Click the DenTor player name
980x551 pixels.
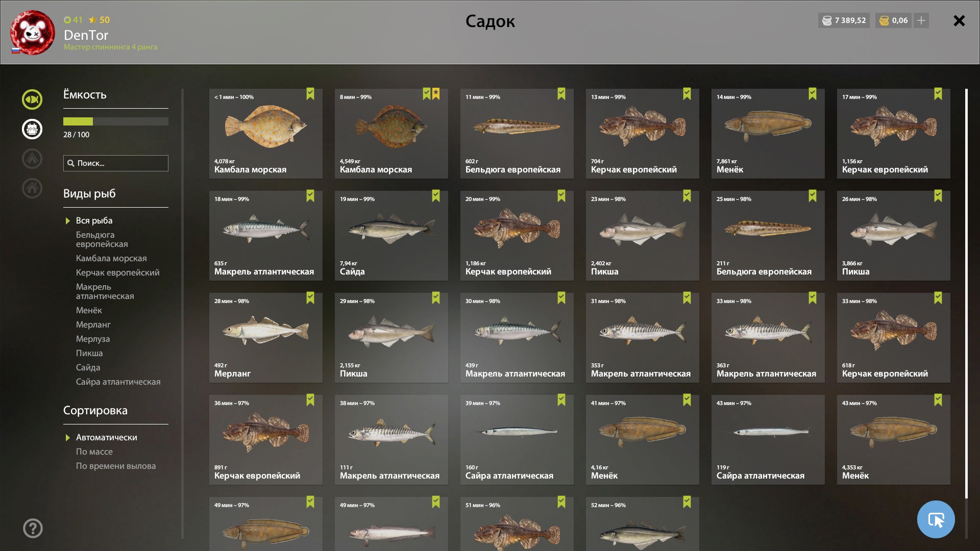click(x=86, y=35)
